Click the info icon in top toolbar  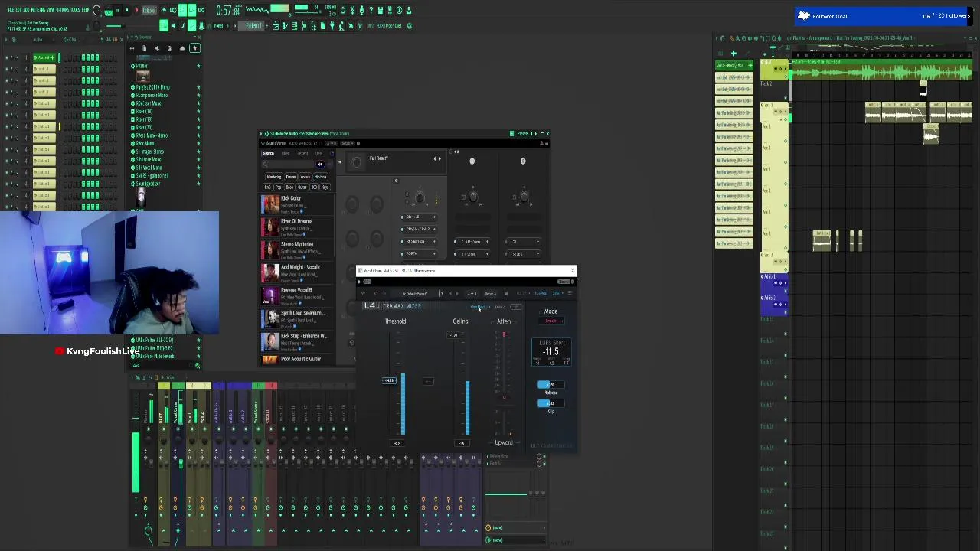(399, 11)
